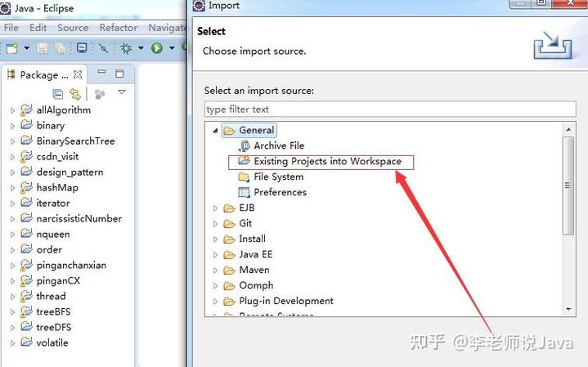Open the Refactor menu
Image resolution: width=588 pixels, height=367 pixels.
click(119, 27)
